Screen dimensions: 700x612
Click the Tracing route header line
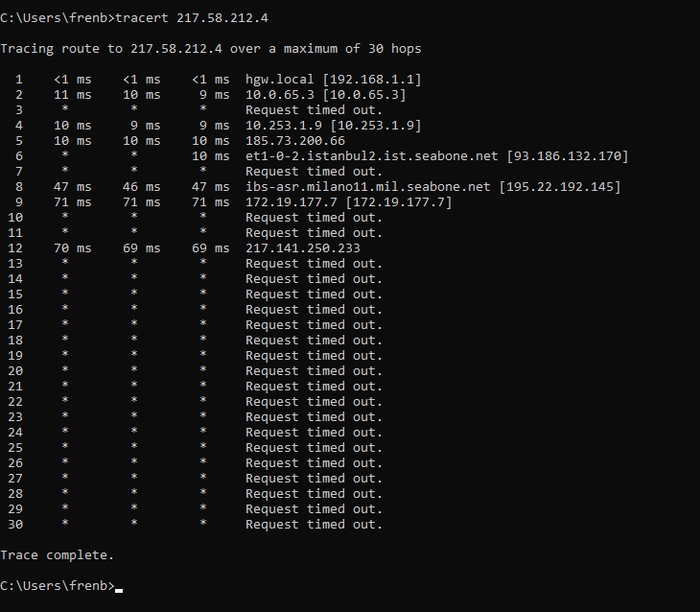(x=211, y=49)
